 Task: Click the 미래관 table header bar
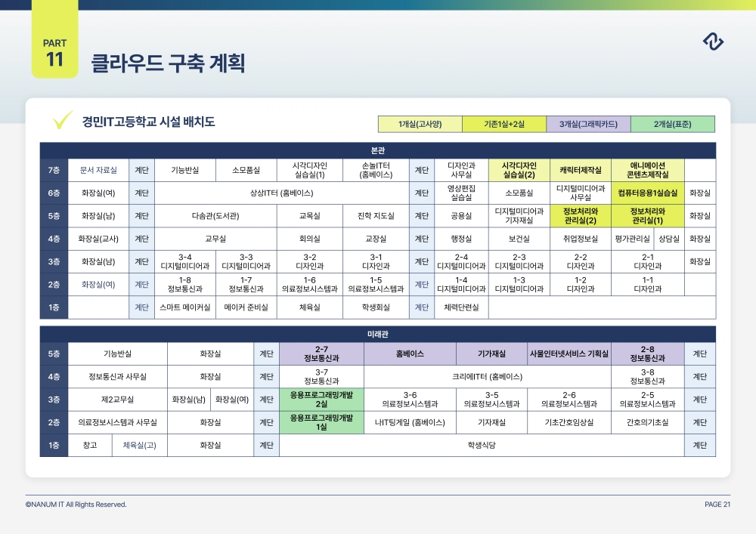[377, 334]
